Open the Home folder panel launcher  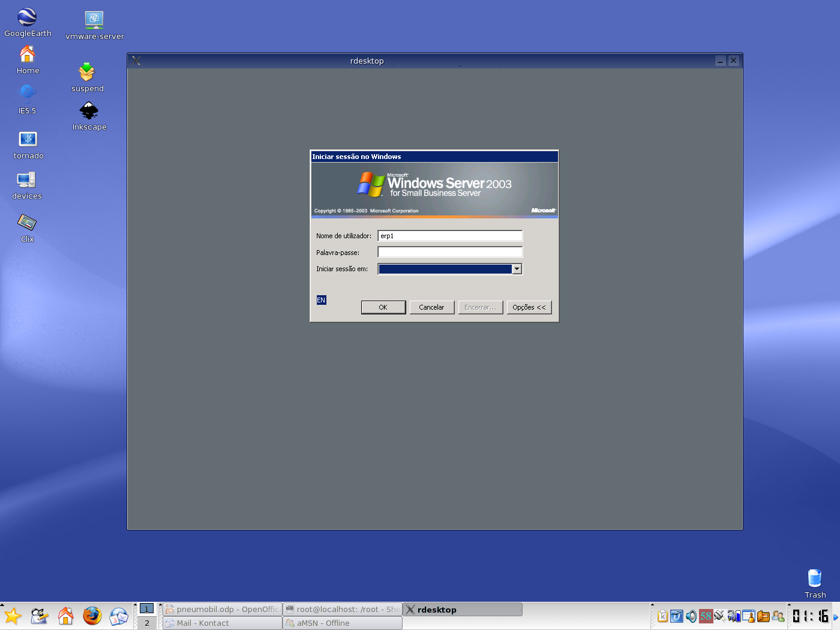65,616
